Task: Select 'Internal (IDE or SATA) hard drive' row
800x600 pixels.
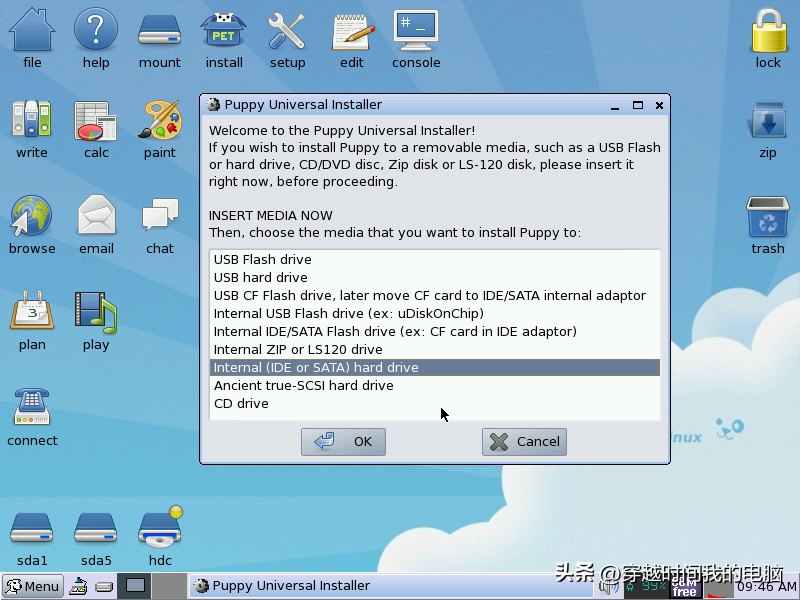Action: 435,367
